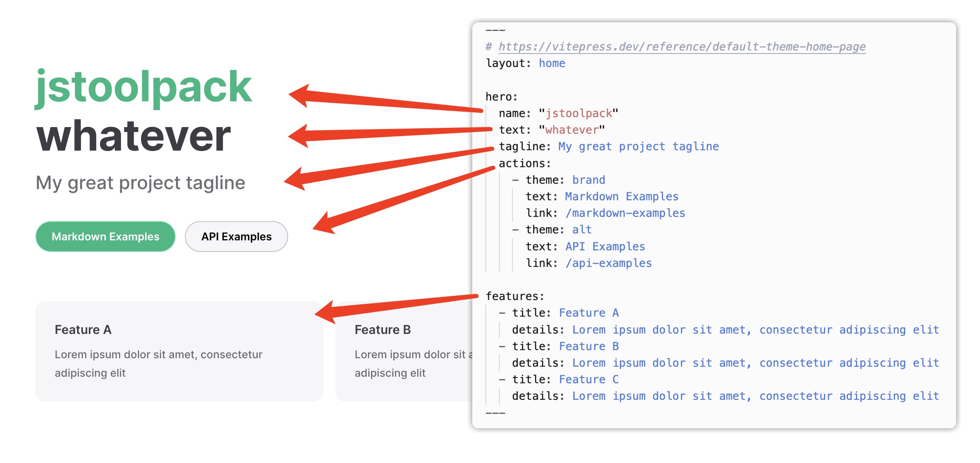Click the layout: home line
Image resolution: width=980 pixels, height=463 pixels.
click(525, 63)
